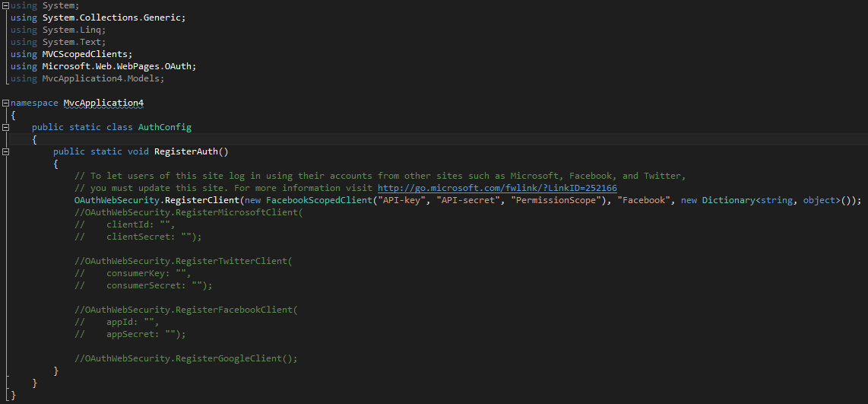Open the go.microsoft.com fwlink URL
Screen dimensions: 868x404
click(497, 188)
